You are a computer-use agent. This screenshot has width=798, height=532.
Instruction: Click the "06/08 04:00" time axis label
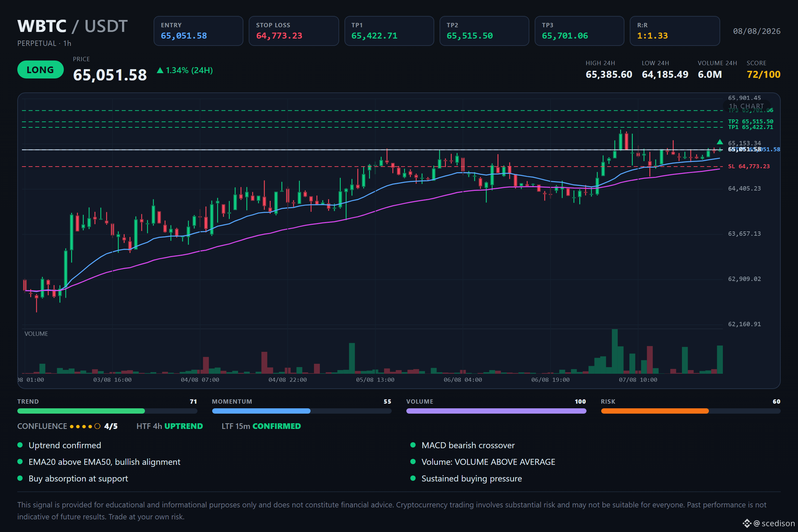[x=463, y=380]
